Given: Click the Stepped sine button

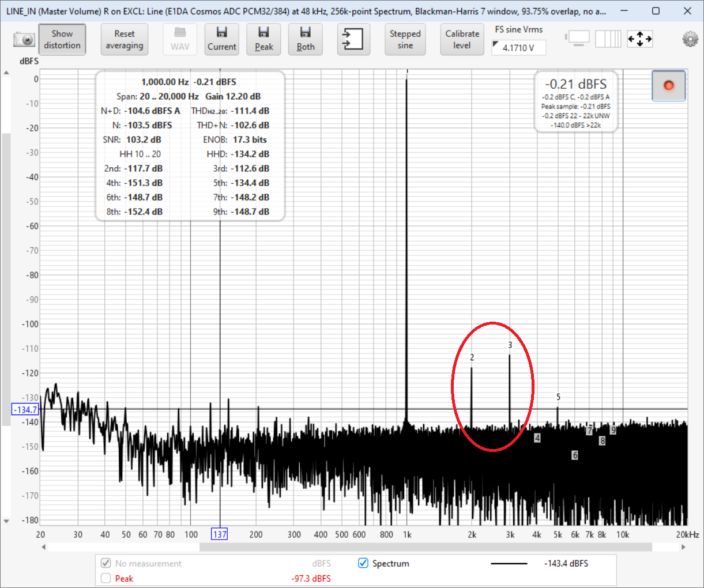Looking at the screenshot, I should tap(405, 39).
